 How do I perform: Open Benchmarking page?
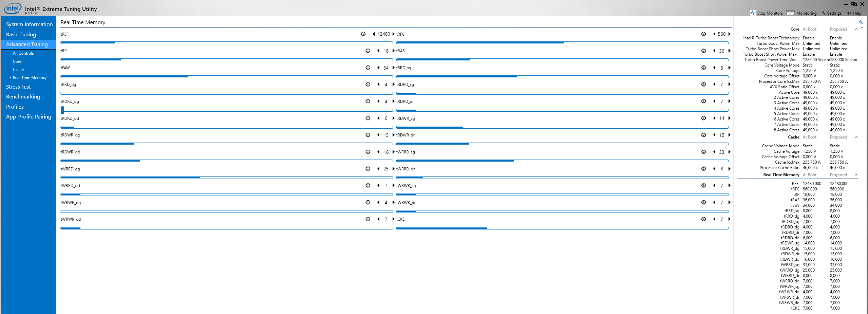point(23,97)
